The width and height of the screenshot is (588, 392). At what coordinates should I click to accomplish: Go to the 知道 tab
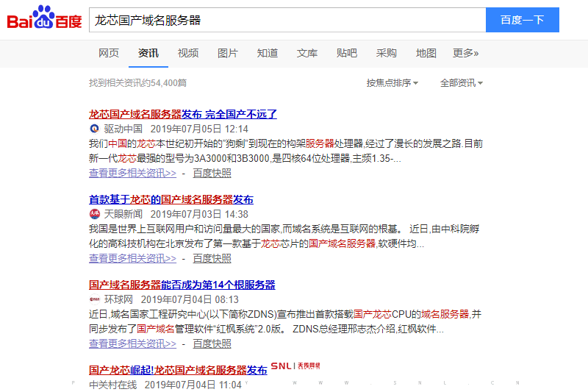tap(268, 53)
